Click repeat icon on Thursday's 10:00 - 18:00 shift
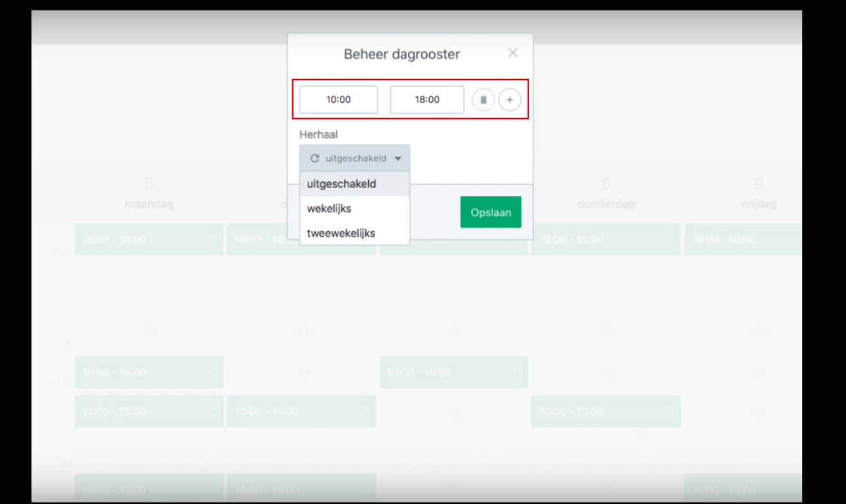 671,239
